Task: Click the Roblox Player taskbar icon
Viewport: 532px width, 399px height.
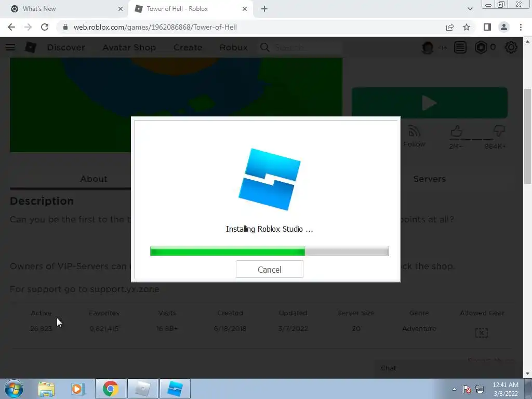Action: (143, 389)
